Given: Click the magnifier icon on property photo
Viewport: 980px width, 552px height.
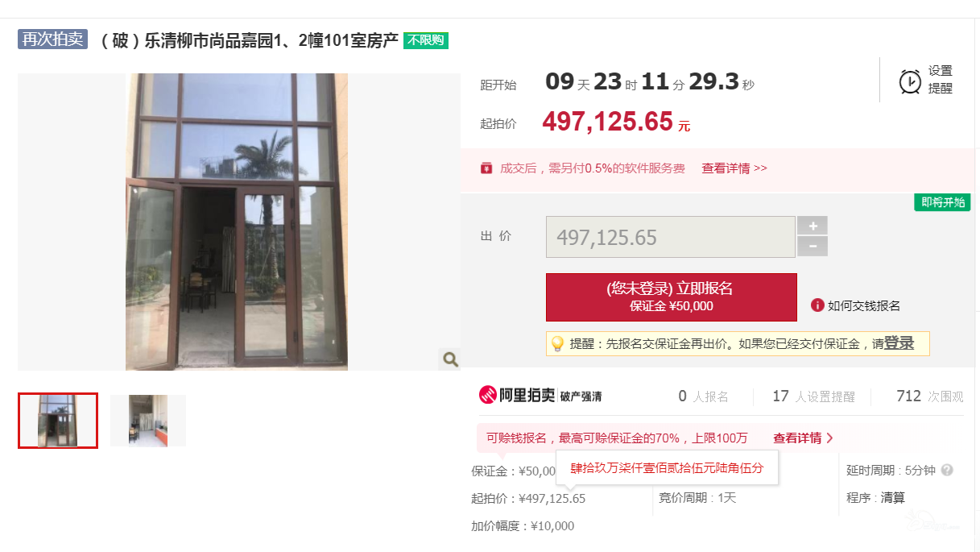Looking at the screenshot, I should (x=450, y=359).
